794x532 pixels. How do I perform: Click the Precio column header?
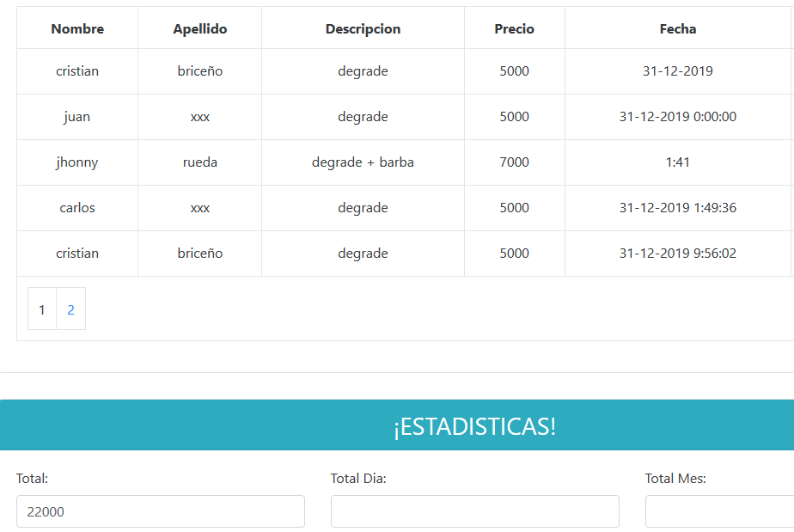click(x=515, y=28)
